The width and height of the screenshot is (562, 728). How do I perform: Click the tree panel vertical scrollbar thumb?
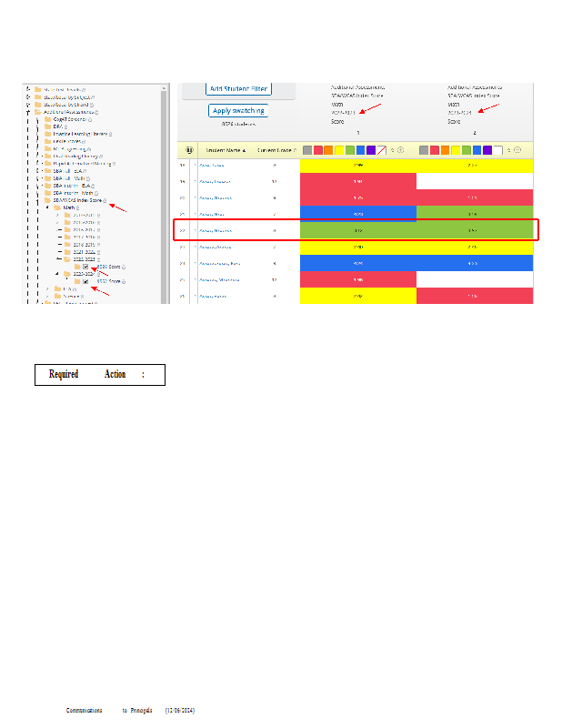pyautogui.click(x=164, y=197)
